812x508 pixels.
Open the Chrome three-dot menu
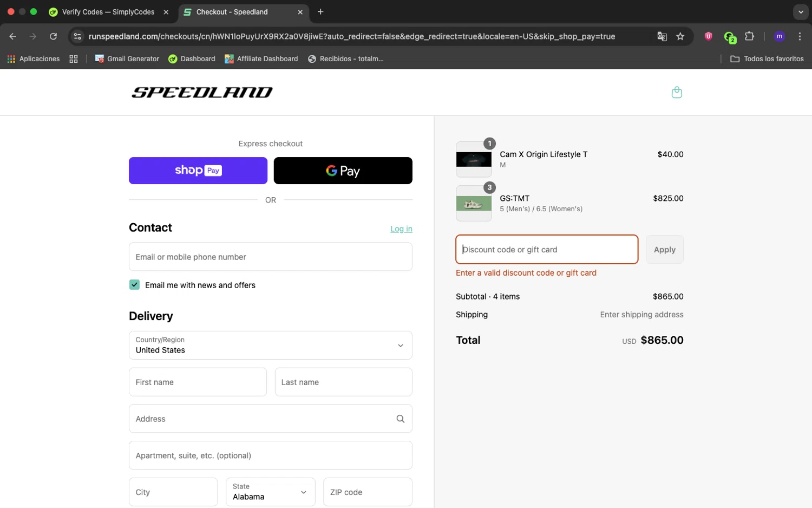[800, 36]
